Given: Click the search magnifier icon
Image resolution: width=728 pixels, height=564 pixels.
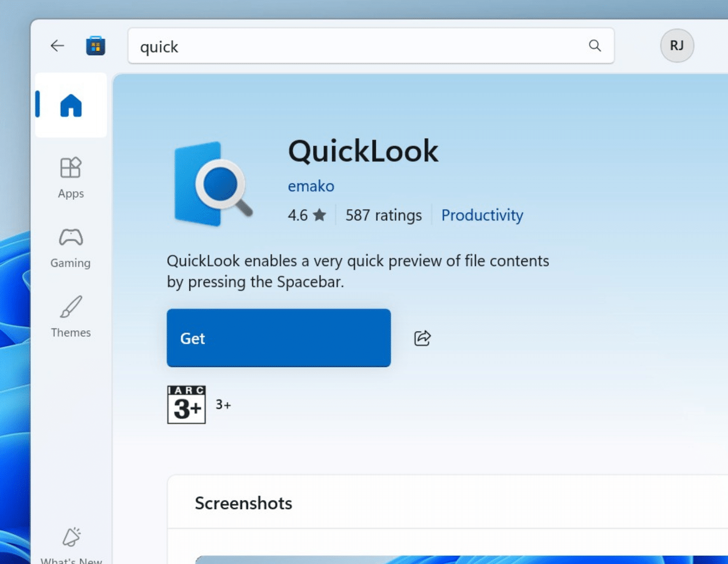Looking at the screenshot, I should (595, 46).
